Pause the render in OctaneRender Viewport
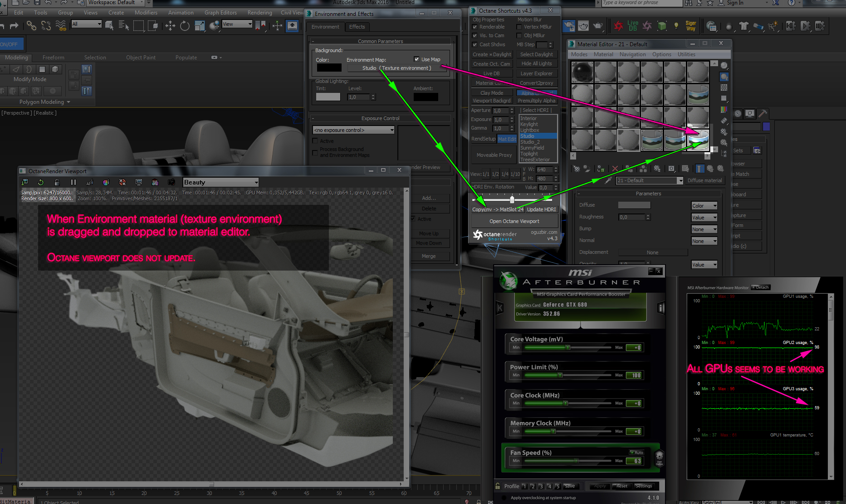846x504 pixels. [73, 182]
